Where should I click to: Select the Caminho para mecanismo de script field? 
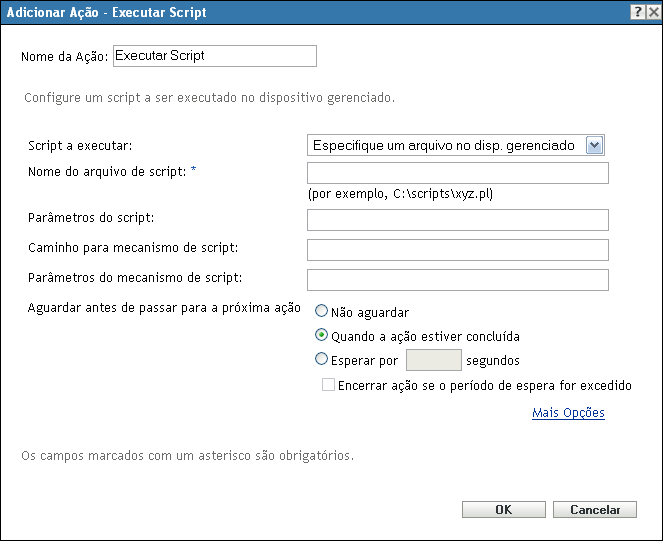tap(457, 250)
